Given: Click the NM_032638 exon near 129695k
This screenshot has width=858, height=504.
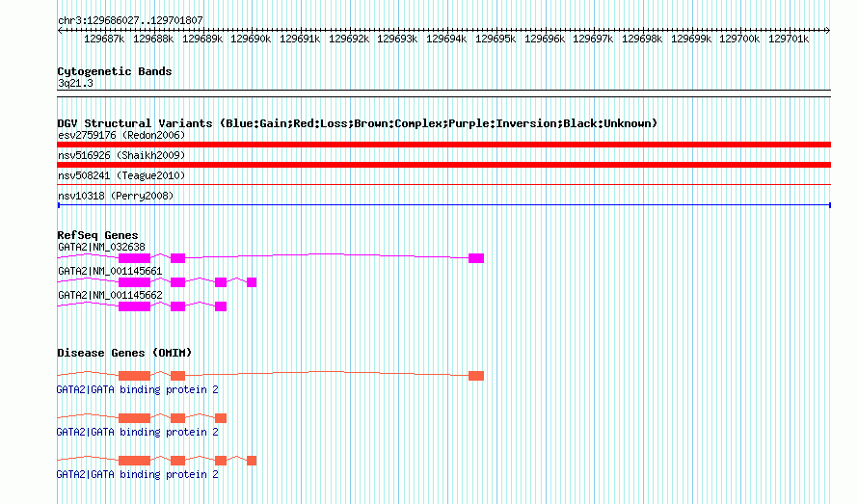Looking at the screenshot, I should (x=476, y=258).
